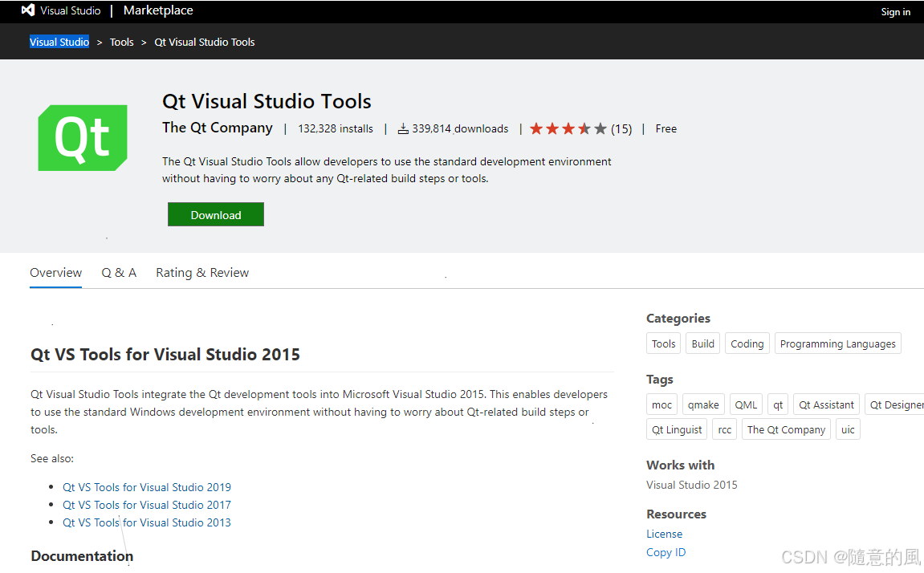Open the Rating & Review tab
This screenshot has width=924, height=573.
tap(202, 273)
